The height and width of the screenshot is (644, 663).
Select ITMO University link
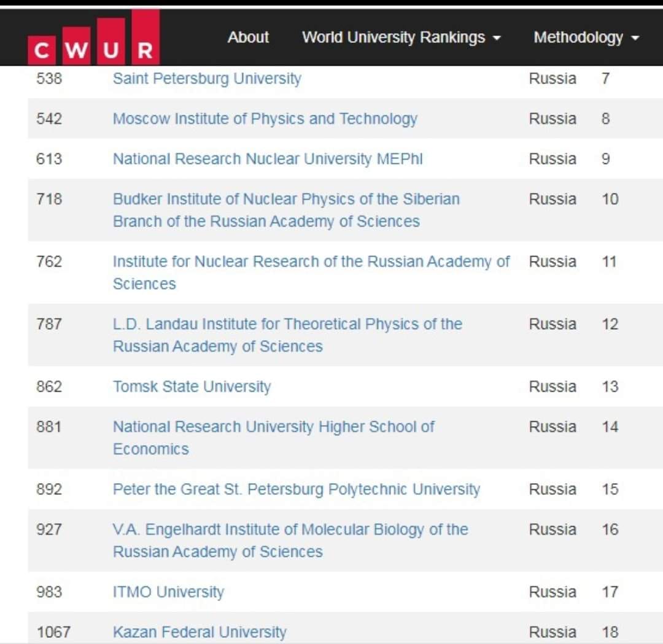click(168, 592)
